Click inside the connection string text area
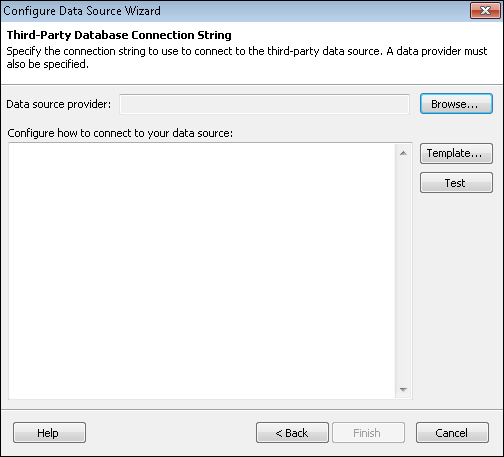The height and width of the screenshot is (457, 504). point(202,271)
